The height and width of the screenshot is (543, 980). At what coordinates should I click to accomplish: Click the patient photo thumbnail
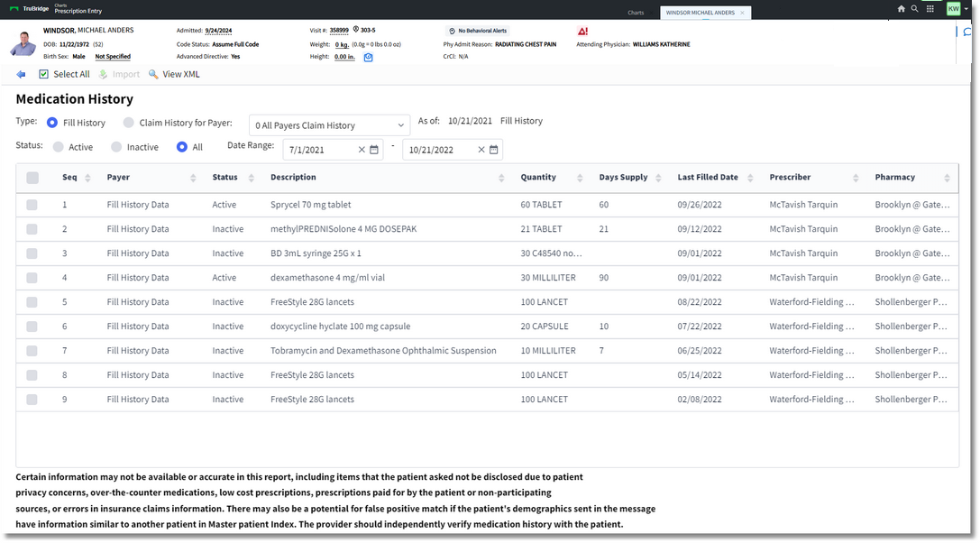[23, 43]
